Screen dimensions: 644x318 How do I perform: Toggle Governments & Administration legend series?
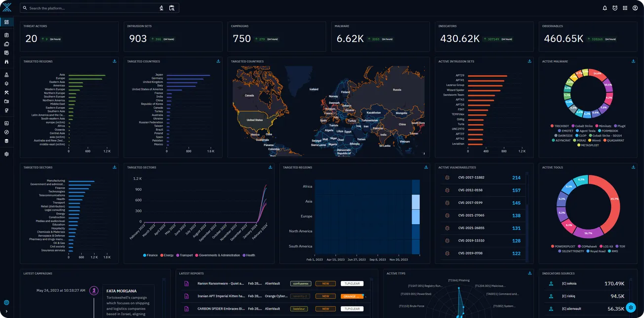point(217,255)
